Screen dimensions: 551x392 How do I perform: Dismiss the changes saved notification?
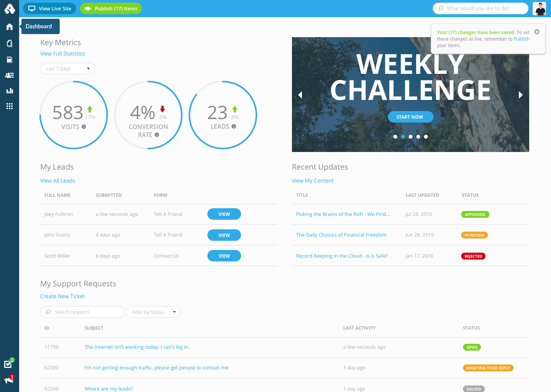pyautogui.click(x=537, y=32)
